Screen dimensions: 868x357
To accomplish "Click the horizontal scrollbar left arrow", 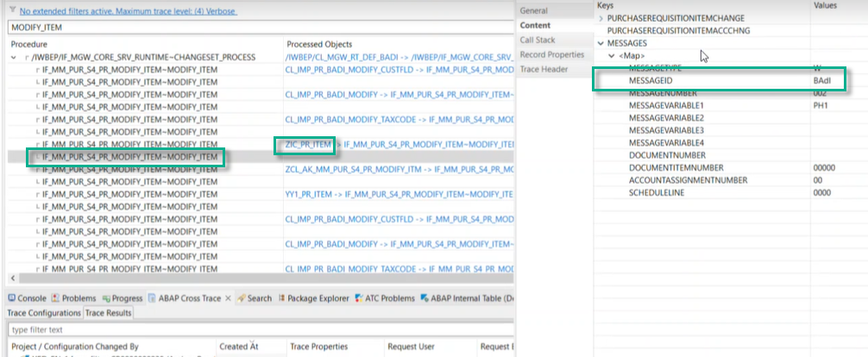I will pyautogui.click(x=14, y=278).
